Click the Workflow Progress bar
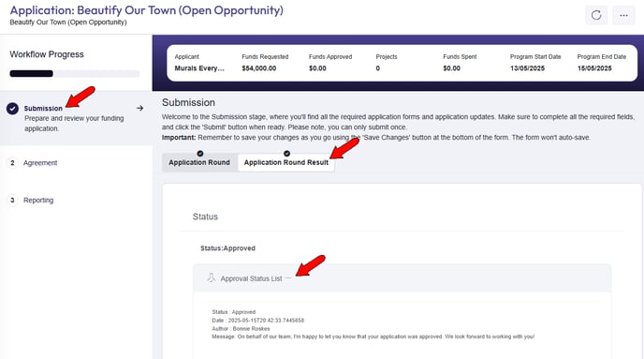 [x=75, y=74]
